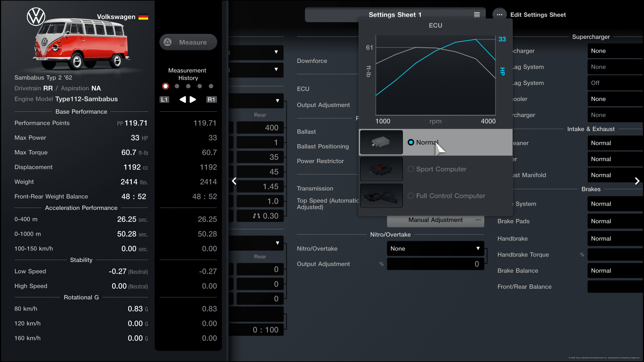
Task: Open the Handbrake Normal dropdown
Action: (x=615, y=239)
